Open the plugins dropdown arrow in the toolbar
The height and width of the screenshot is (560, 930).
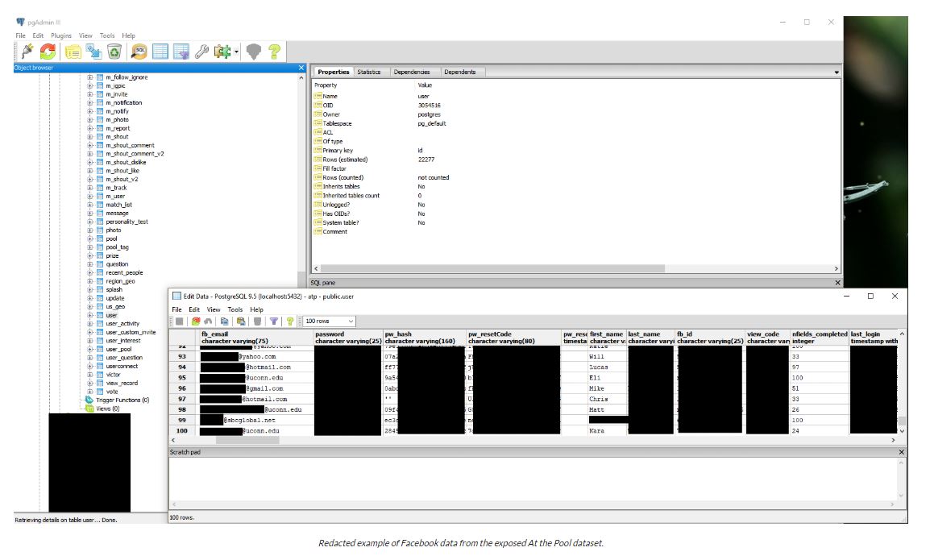pyautogui.click(x=237, y=52)
